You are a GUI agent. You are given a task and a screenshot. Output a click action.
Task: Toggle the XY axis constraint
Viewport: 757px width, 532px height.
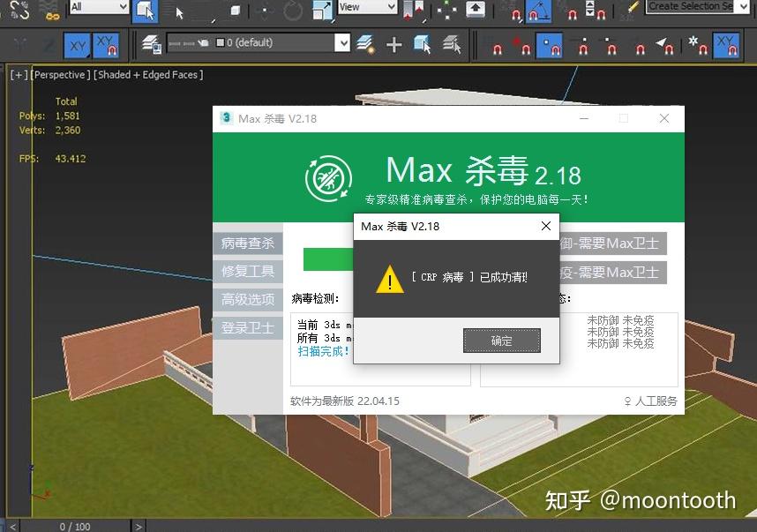click(x=76, y=42)
